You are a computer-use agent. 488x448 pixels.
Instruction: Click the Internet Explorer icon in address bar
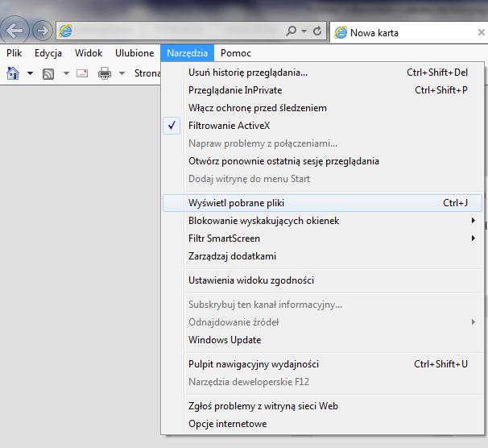pos(65,31)
